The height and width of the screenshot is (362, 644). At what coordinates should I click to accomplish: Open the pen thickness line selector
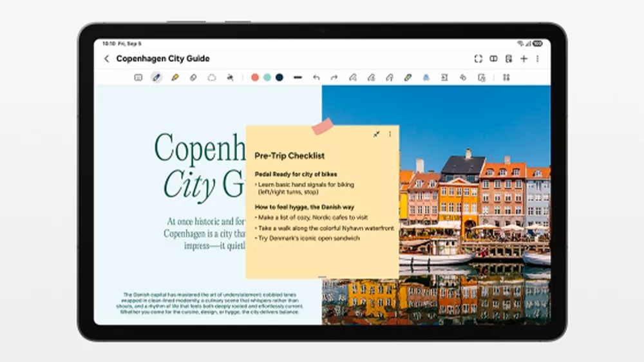click(298, 77)
